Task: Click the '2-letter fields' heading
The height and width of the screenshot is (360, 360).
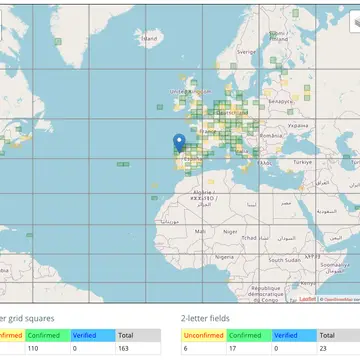Action: (x=205, y=318)
